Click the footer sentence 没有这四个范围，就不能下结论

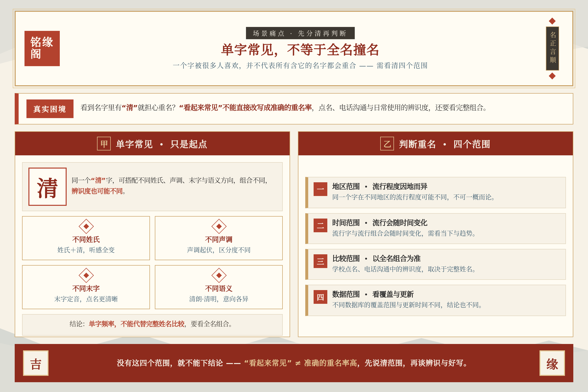point(170,363)
